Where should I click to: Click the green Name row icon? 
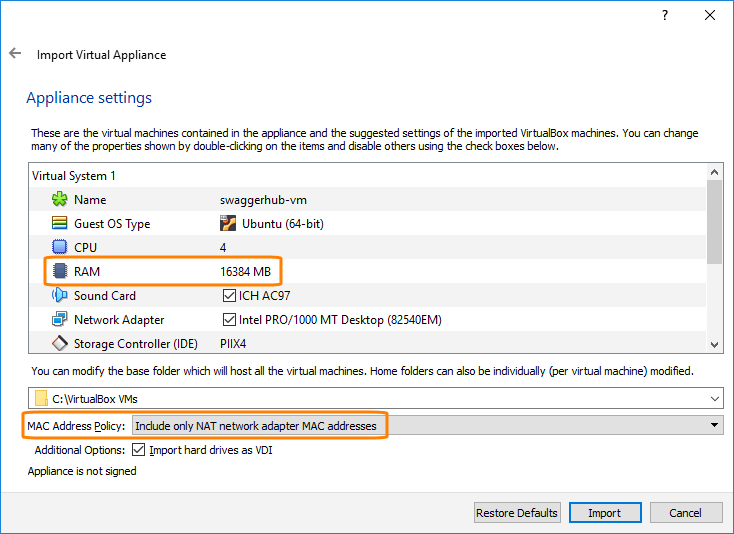click(59, 199)
